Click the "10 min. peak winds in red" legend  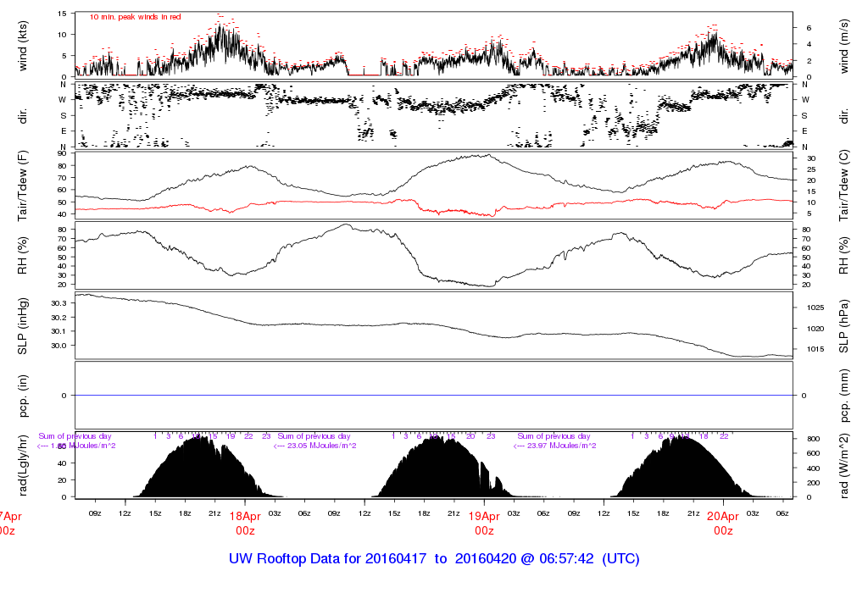(135, 17)
